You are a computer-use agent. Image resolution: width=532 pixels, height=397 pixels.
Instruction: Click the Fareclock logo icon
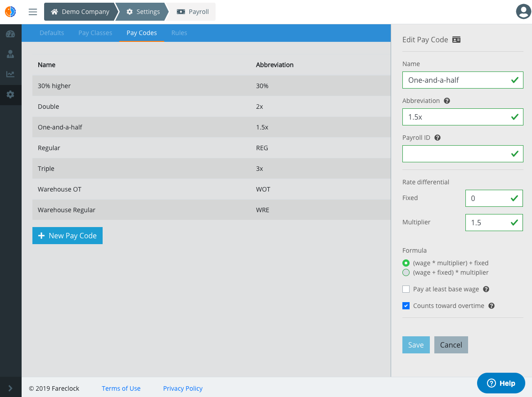pos(10,12)
